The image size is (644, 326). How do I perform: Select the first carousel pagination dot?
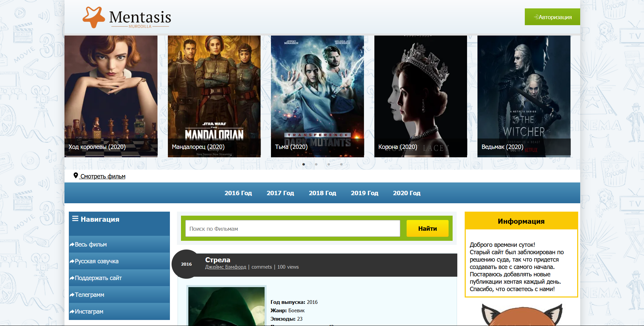point(304,164)
